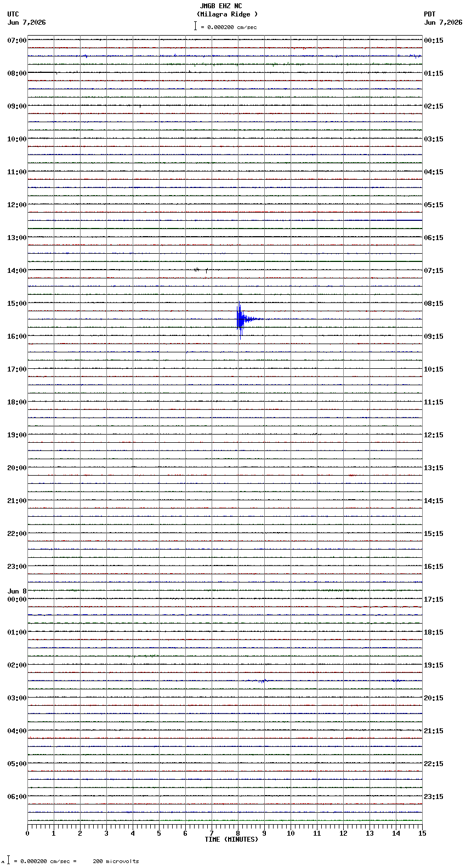
Task: Select the 10:00 UTC row label
Action: 17,139
